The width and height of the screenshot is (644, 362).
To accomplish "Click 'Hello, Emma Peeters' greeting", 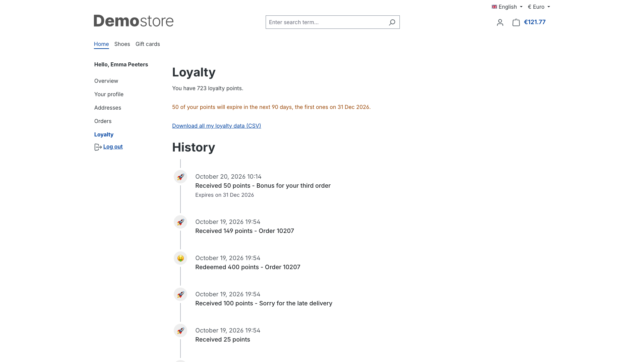I will tap(121, 64).
